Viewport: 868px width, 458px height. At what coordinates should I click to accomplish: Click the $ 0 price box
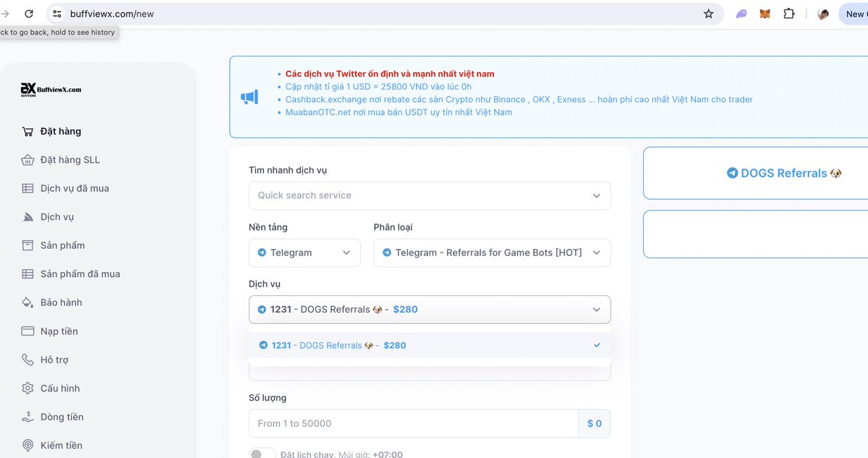tap(595, 423)
